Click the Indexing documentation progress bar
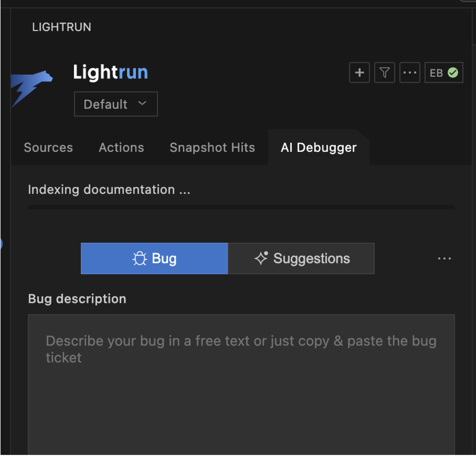 coord(241,207)
